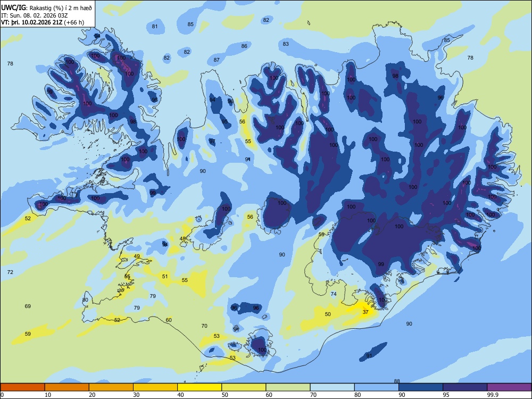Click the '40' legend tick label
This screenshot has height=399, width=532.
pyautogui.click(x=180, y=395)
